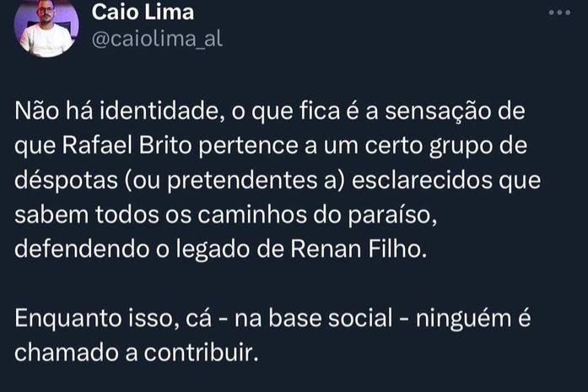Select the name "Renan Filho" in the tweet
588x392 pixels.
[359, 250]
